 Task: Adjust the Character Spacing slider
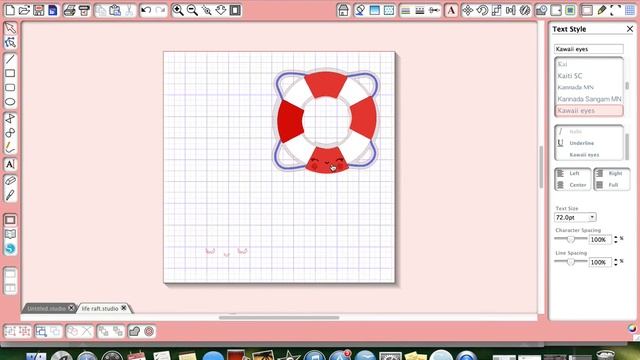click(571, 239)
